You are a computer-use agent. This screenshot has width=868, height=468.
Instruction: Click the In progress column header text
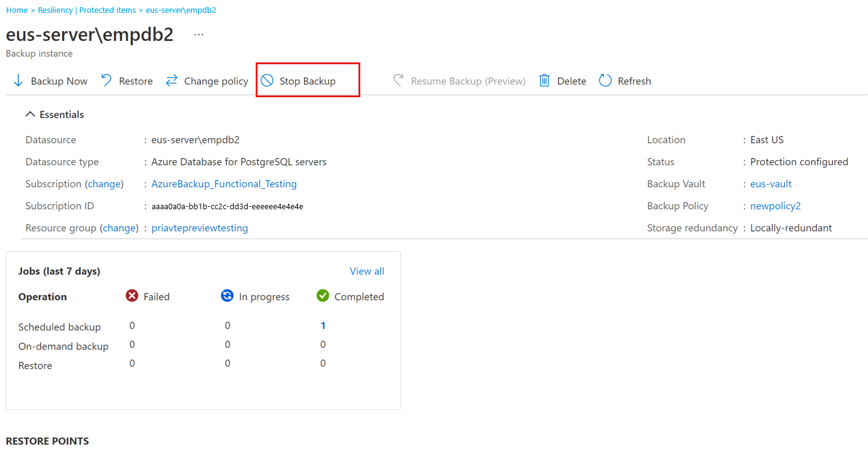[264, 297]
